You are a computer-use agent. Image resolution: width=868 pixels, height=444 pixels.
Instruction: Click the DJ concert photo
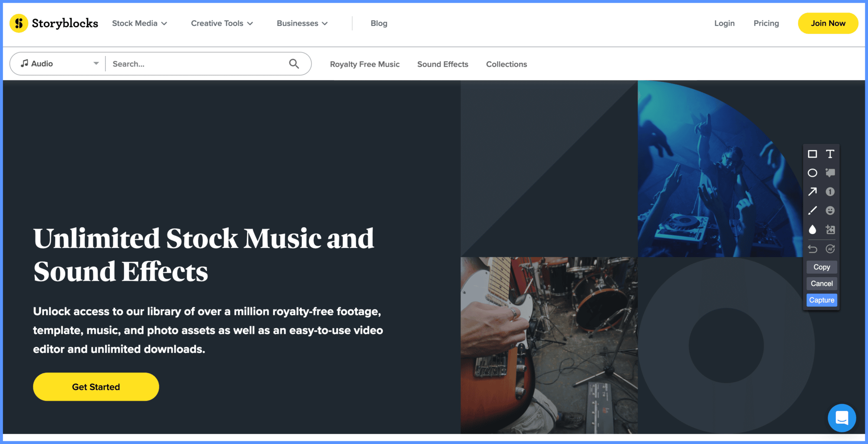click(x=720, y=169)
